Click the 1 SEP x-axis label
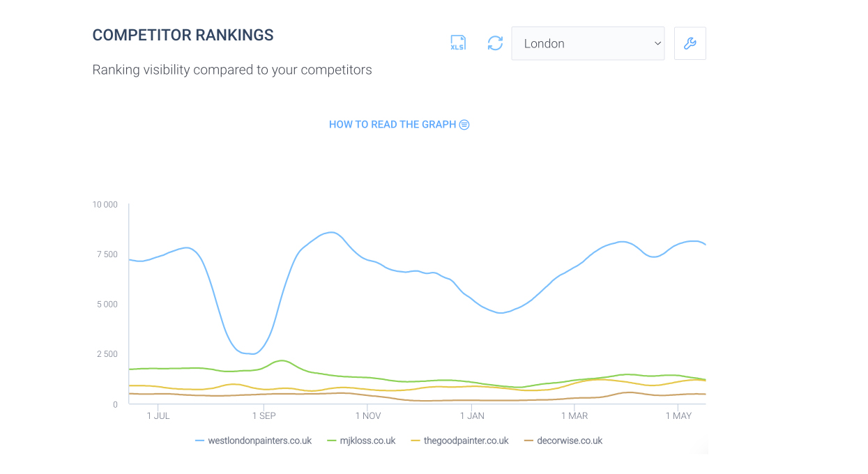Image resolution: width=868 pixels, height=474 pixels. tap(264, 416)
